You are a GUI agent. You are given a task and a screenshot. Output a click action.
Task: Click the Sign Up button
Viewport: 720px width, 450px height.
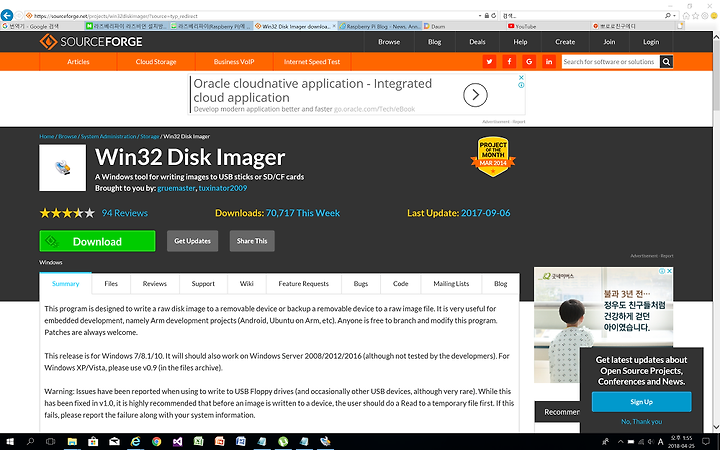641,402
